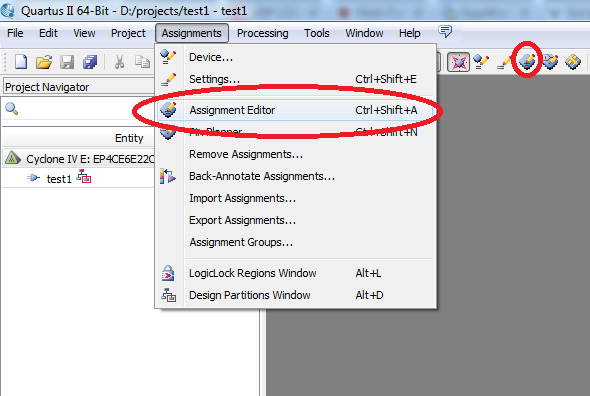This screenshot has width=590, height=396.
Task: Click the Assignment Editor icon in the menu
Action: pyautogui.click(x=168, y=110)
